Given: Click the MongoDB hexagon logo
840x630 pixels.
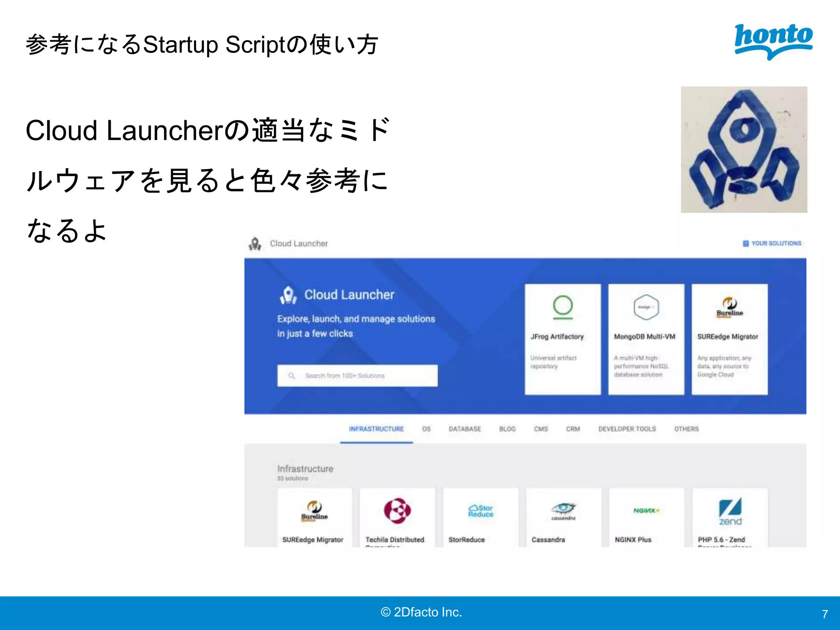Looking at the screenshot, I should [646, 307].
